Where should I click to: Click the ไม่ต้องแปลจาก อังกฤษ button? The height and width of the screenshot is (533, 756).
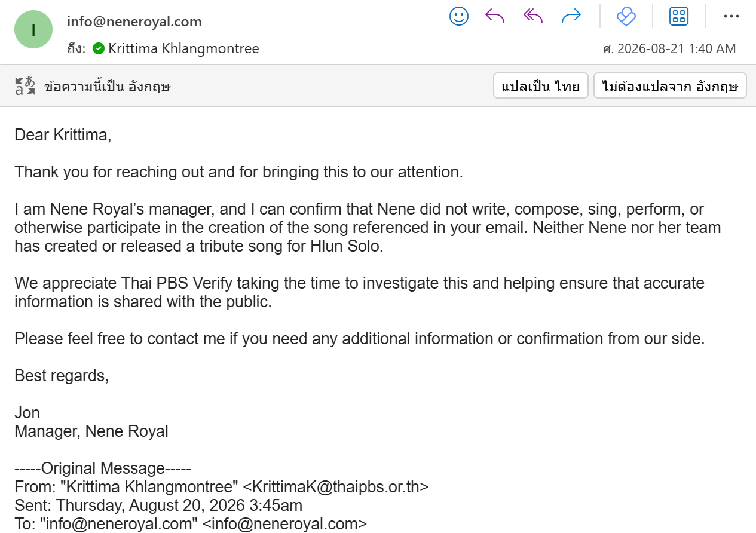point(670,86)
